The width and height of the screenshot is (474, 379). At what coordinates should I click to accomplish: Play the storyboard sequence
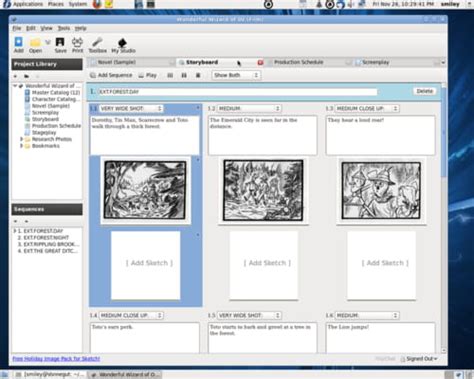tap(148, 75)
